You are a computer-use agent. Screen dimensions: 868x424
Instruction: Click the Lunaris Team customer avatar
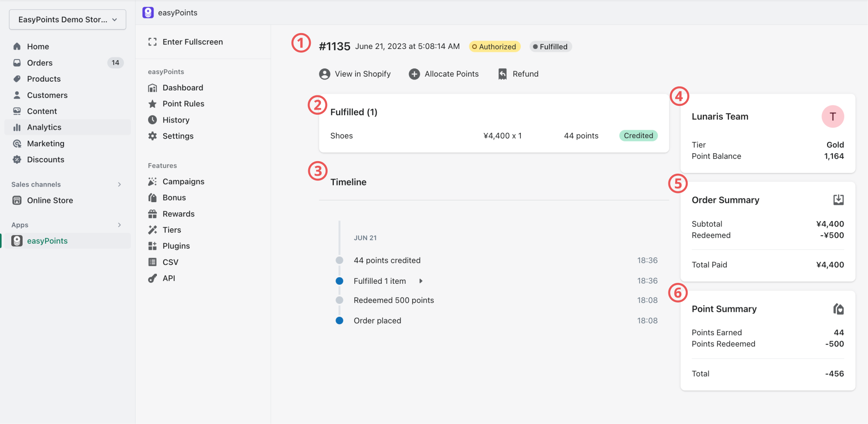tap(832, 117)
